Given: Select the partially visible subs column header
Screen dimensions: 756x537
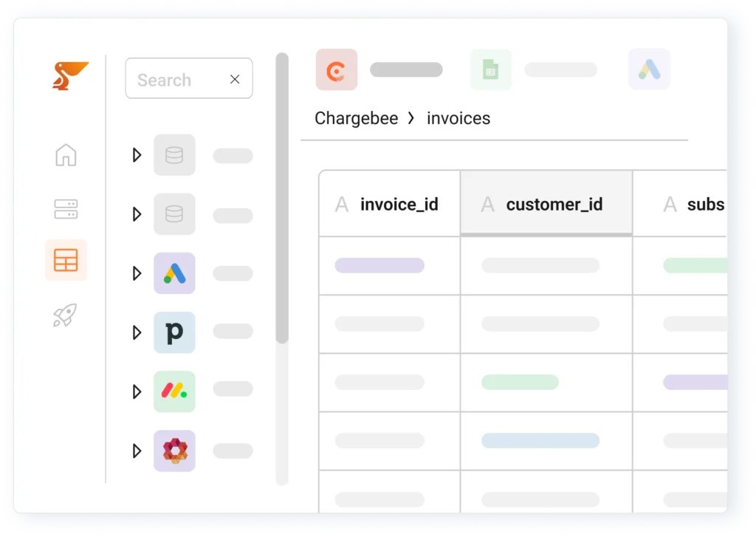Looking at the screenshot, I should (x=680, y=204).
